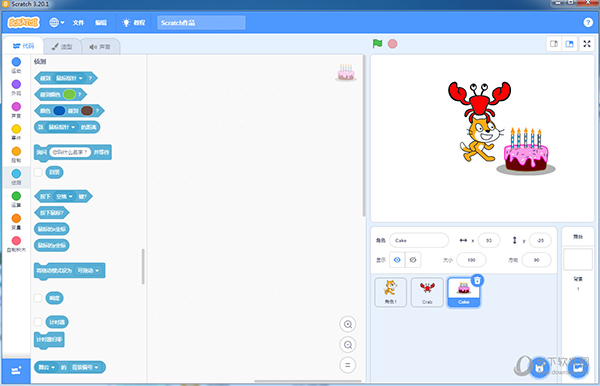Click the question text field in 询问 block
The image size is (600, 386).
click(x=70, y=152)
